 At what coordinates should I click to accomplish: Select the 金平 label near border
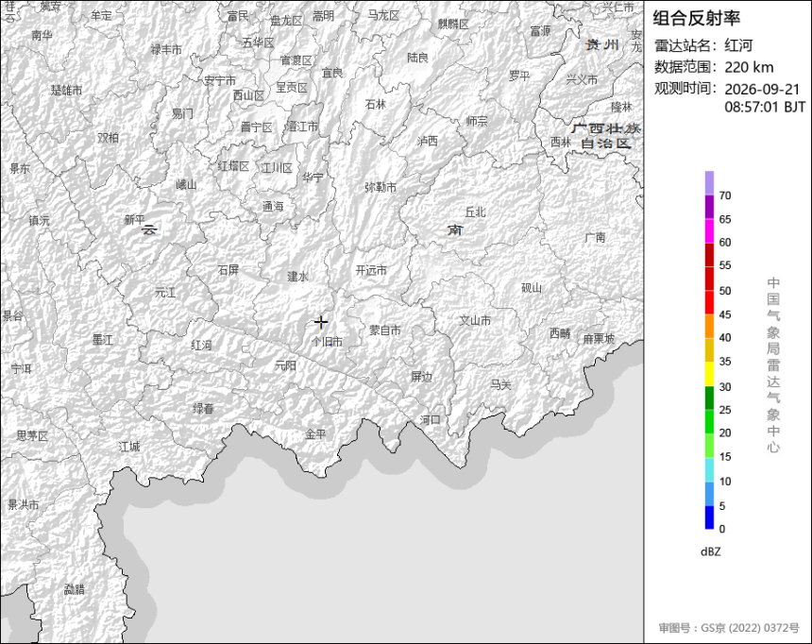[x=315, y=434]
